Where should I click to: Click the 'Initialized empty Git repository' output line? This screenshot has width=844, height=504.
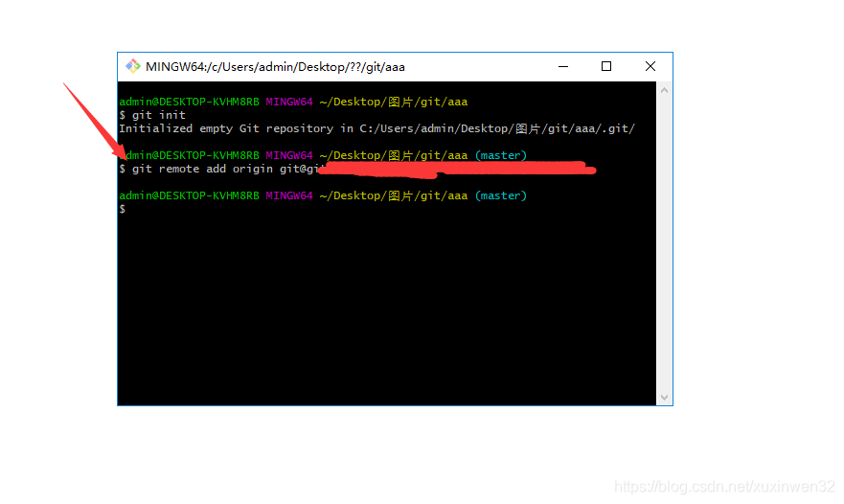376,128
